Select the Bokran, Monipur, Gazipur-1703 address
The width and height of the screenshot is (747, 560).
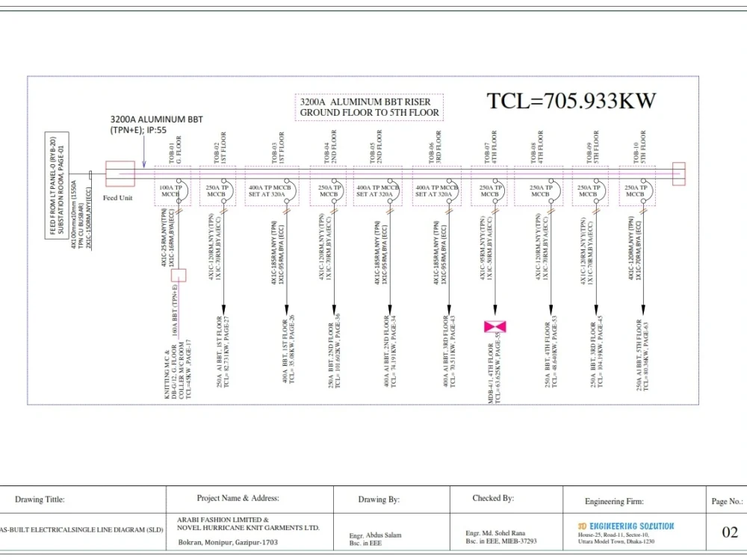coord(228,542)
